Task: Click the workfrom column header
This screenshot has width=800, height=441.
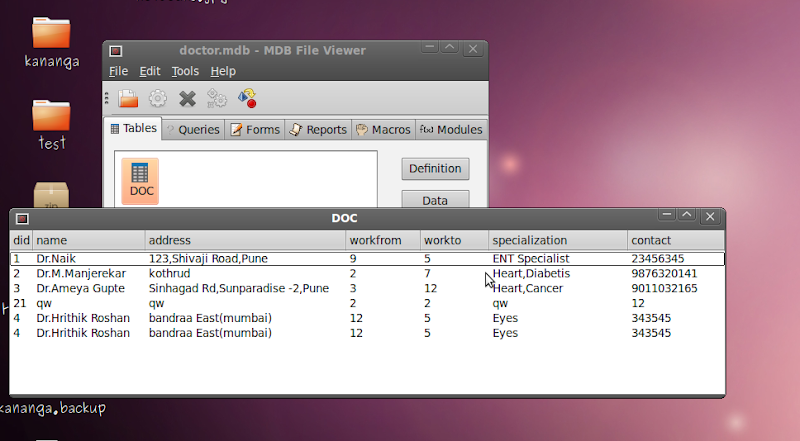Action: pos(383,240)
